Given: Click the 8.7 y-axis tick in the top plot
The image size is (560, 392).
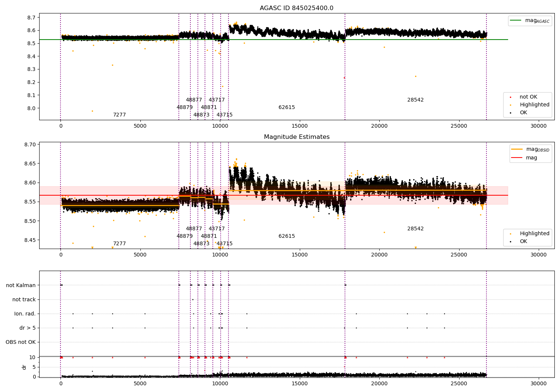Looking at the screenshot, I should pos(32,18).
